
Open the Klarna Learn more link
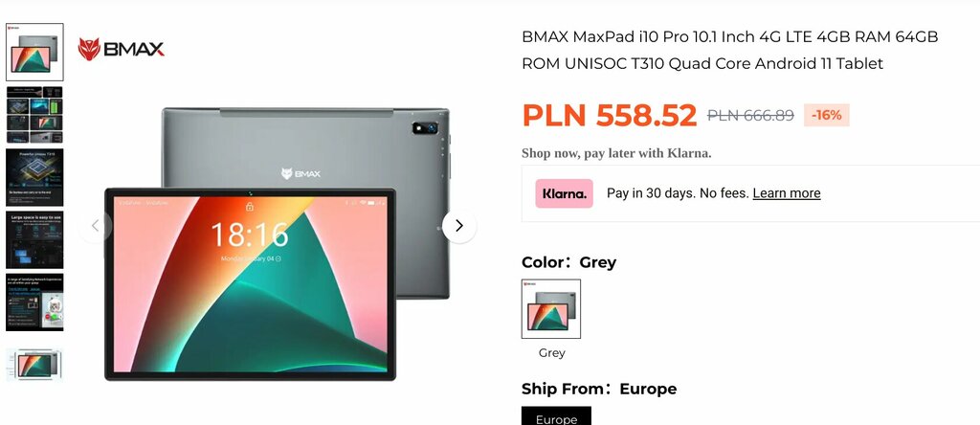(787, 193)
